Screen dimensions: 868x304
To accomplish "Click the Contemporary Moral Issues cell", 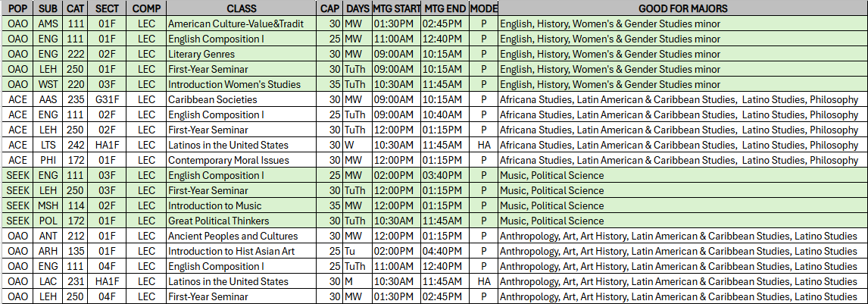I will tap(242, 161).
